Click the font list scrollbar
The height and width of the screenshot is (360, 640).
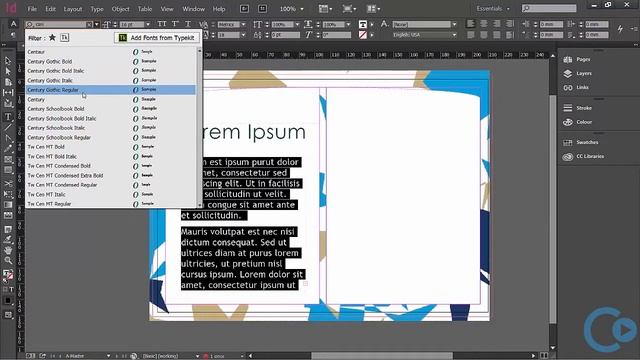point(200,127)
